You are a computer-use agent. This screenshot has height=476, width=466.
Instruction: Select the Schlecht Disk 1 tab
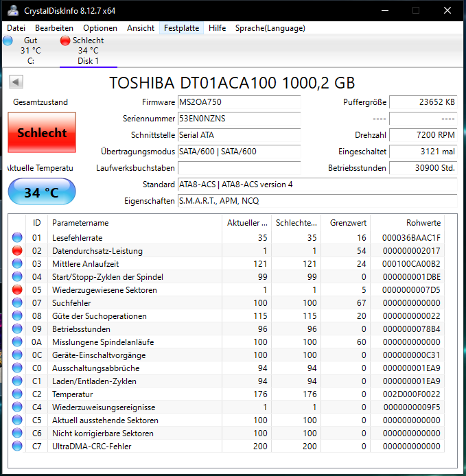[88, 50]
